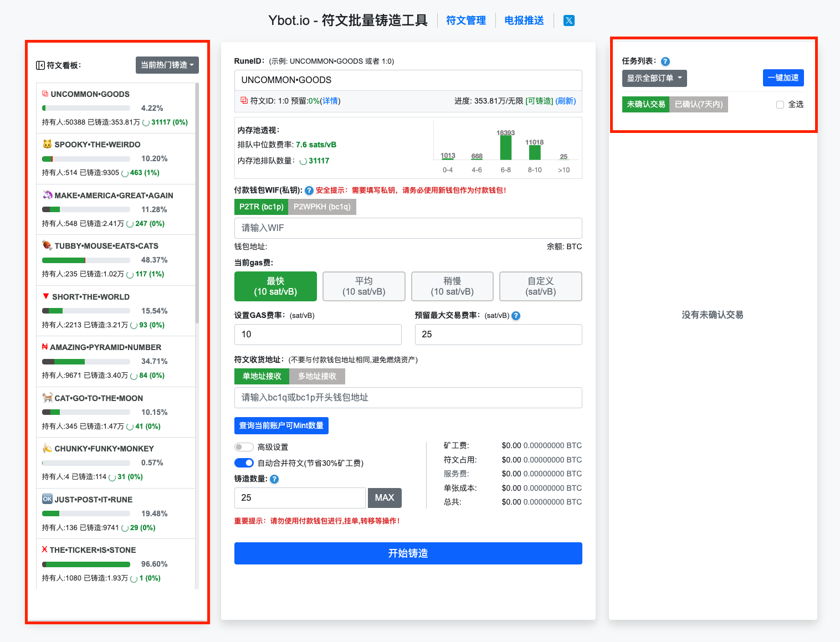This screenshot has height=642, width=840.
Task: Check the 全选 checkbox
Action: 780,104
